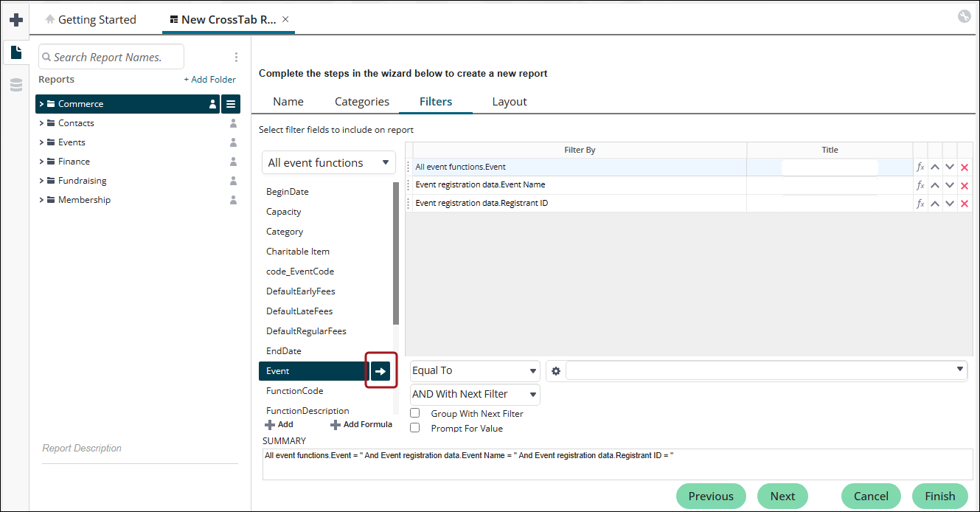Screen dimensions: 980x512
Task: Select Capacity in the field list
Action: 284,212
